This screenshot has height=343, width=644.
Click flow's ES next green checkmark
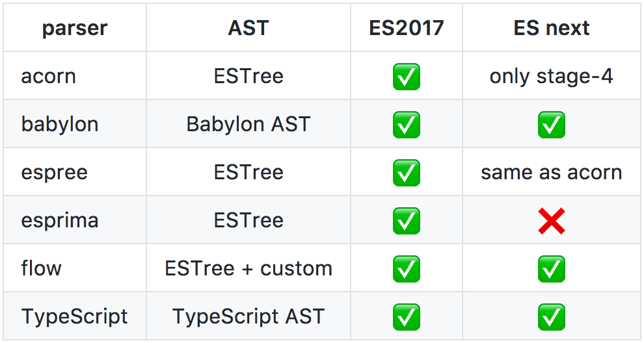pos(551,269)
